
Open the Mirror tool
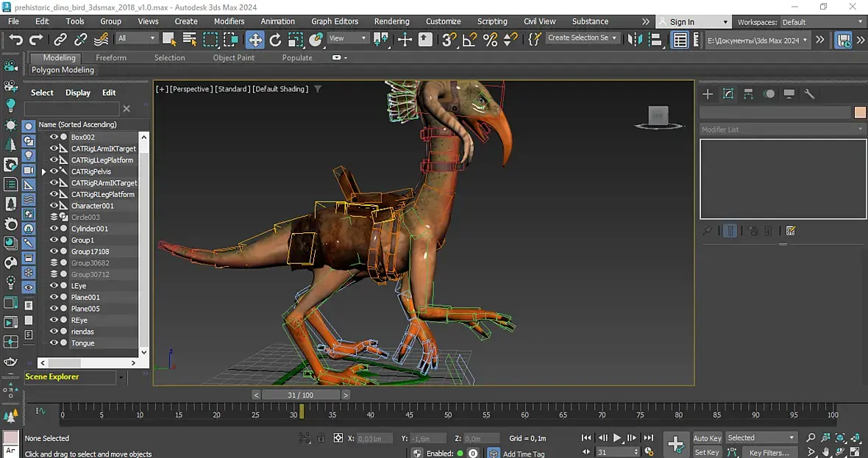(x=635, y=40)
